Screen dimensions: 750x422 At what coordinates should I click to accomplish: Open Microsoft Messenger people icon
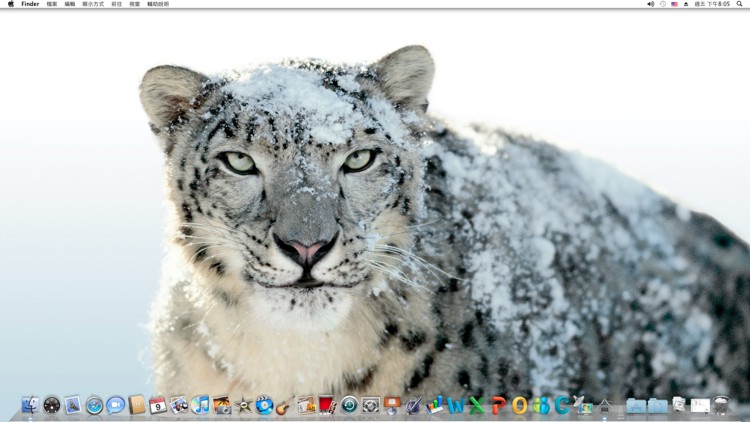pos(541,405)
